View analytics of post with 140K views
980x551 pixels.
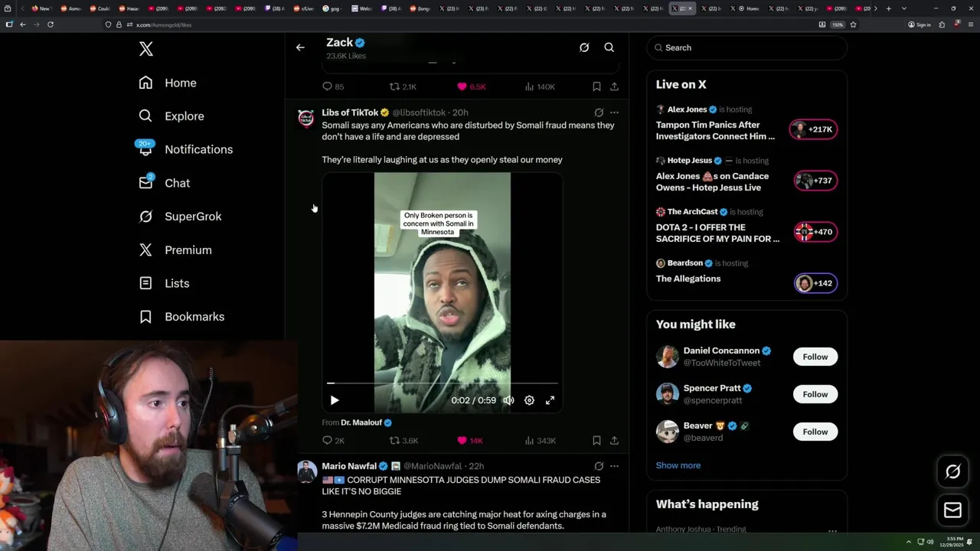(x=540, y=86)
